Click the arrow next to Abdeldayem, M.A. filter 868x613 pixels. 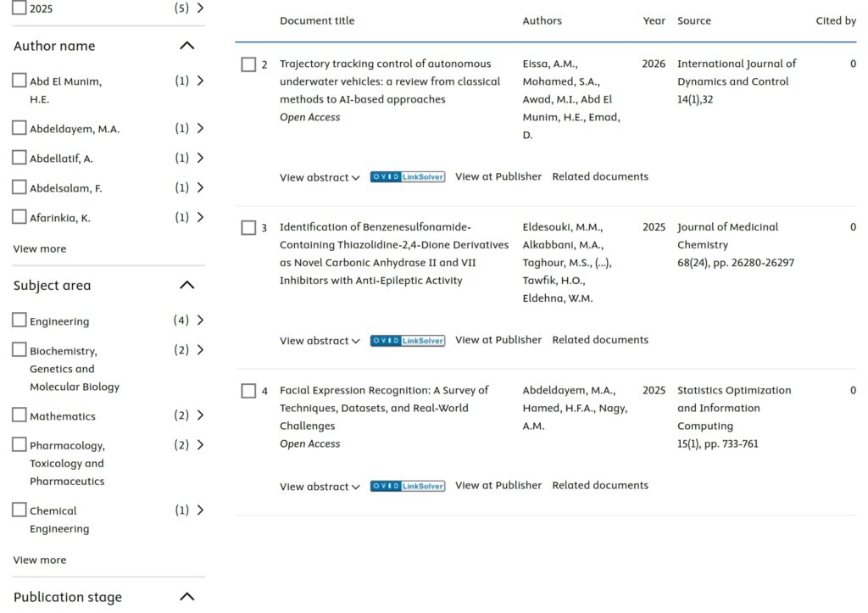click(x=200, y=129)
